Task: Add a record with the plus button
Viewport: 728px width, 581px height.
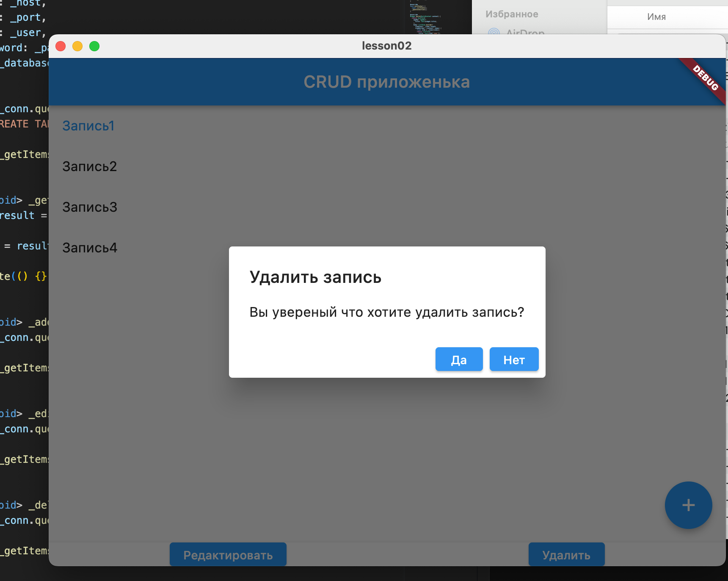Action: (x=688, y=505)
